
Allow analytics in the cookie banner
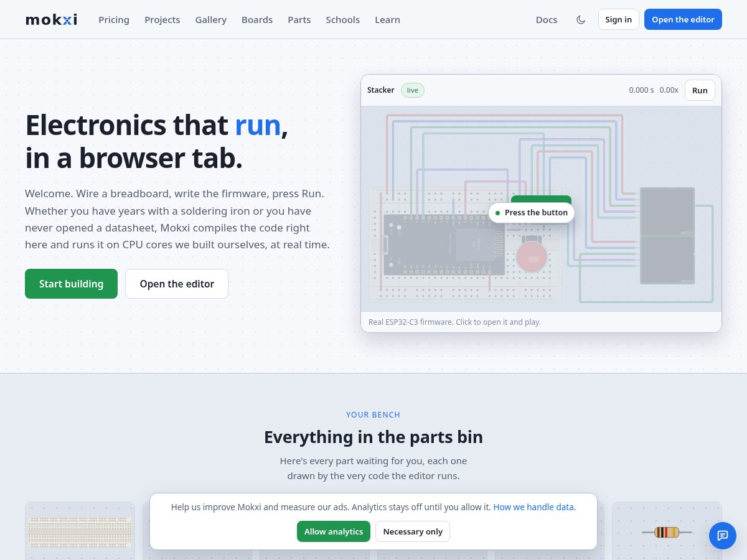click(334, 531)
